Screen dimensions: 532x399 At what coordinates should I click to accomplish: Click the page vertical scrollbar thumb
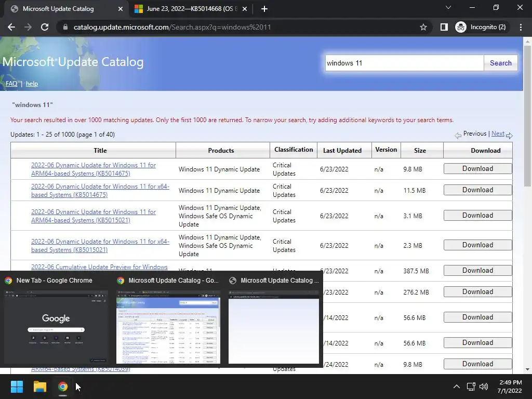(x=527, y=115)
